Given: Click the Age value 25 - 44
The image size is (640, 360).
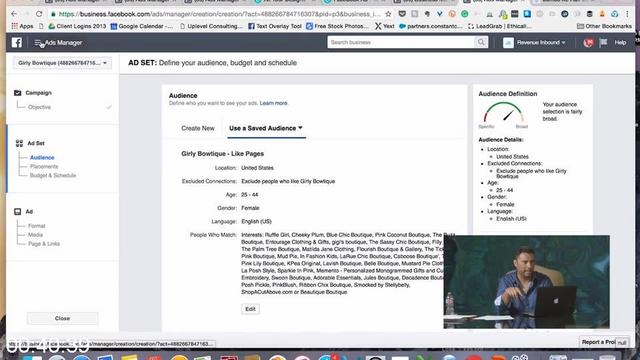Looking at the screenshot, I should coord(249,195).
